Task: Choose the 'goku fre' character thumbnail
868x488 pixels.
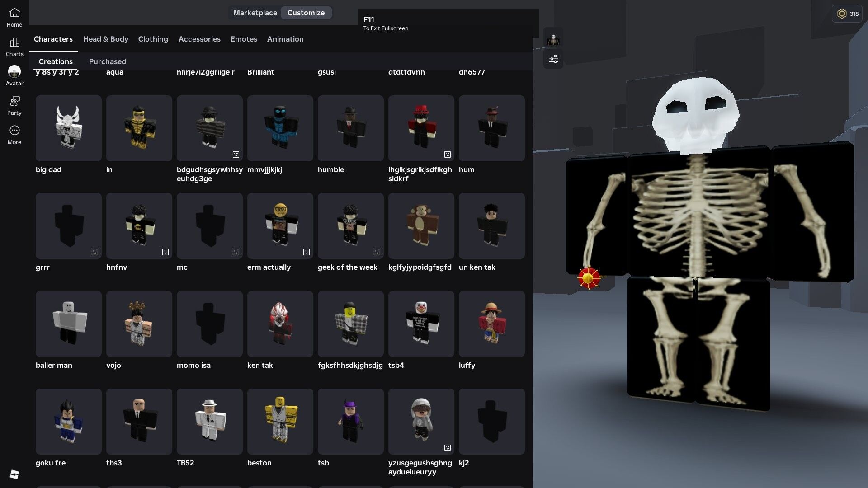Action: (69, 422)
